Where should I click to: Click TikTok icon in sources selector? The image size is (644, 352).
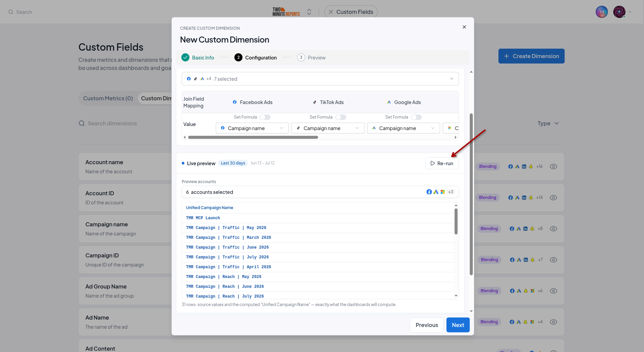pyautogui.click(x=196, y=79)
